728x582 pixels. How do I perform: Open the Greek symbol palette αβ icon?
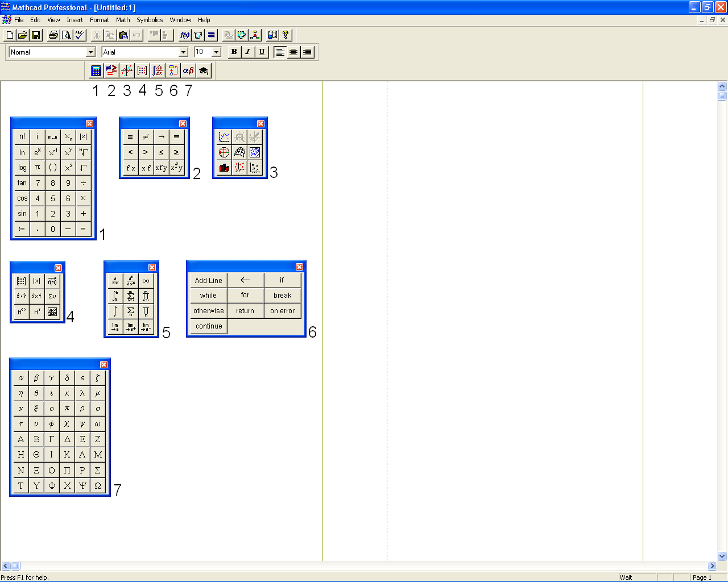pyautogui.click(x=188, y=70)
